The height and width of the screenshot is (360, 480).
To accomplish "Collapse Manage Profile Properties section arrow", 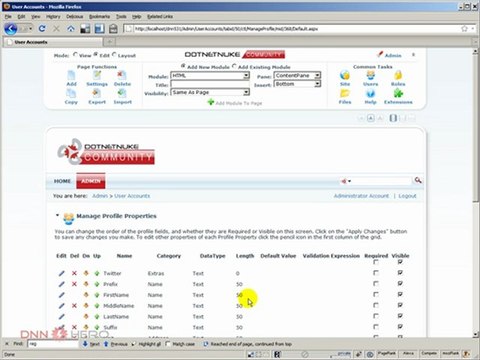I will [x=57, y=216].
